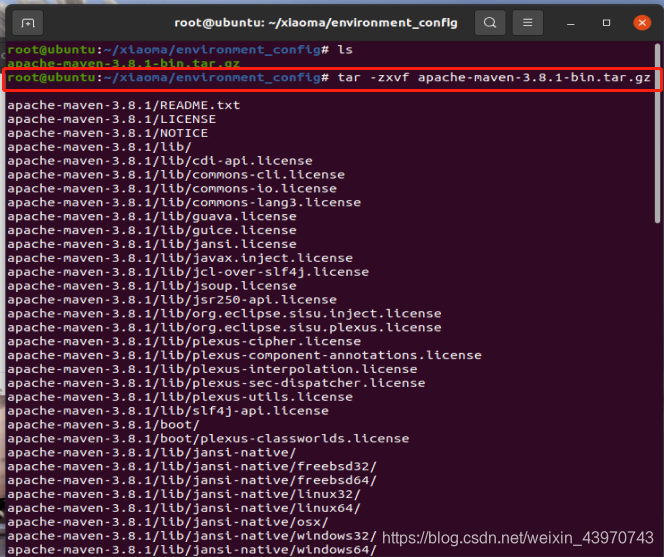This screenshot has height=557, width=664.
Task: Select the plexus-cipher.license line
Action: [184, 341]
